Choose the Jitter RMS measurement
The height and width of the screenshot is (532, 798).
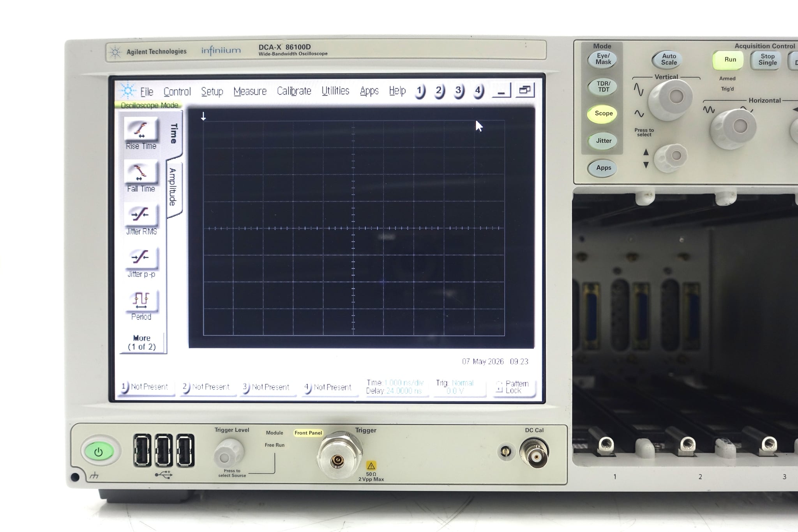tap(141, 215)
